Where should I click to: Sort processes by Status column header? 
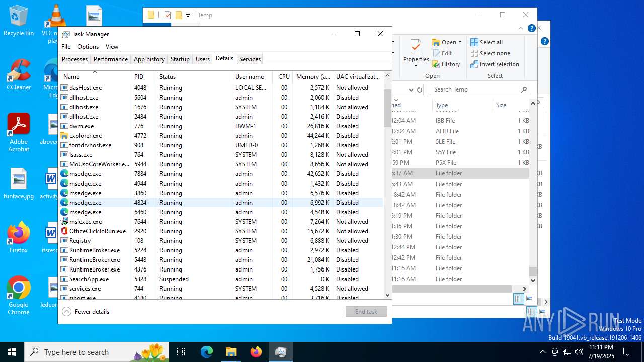(x=194, y=77)
